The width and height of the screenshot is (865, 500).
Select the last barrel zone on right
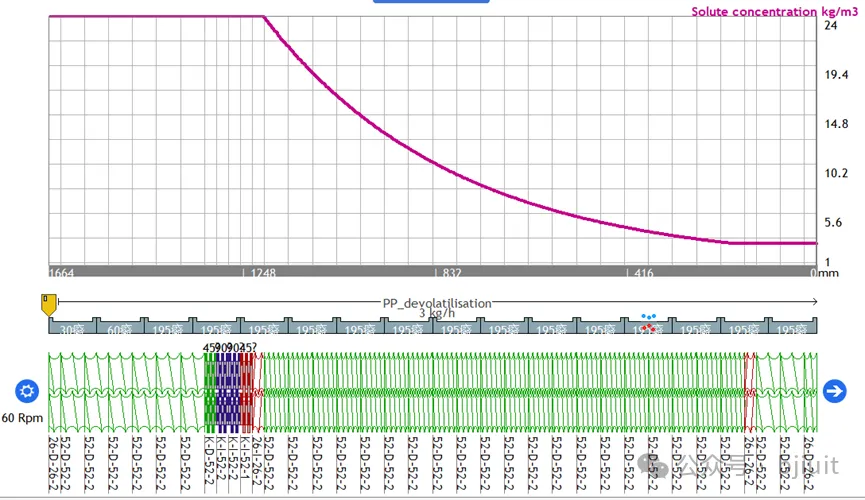click(794, 328)
